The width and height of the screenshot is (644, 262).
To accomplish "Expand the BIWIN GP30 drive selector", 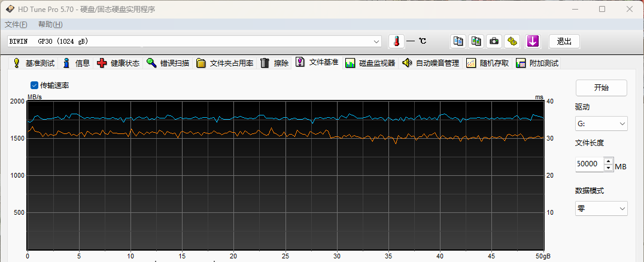I will coord(376,41).
